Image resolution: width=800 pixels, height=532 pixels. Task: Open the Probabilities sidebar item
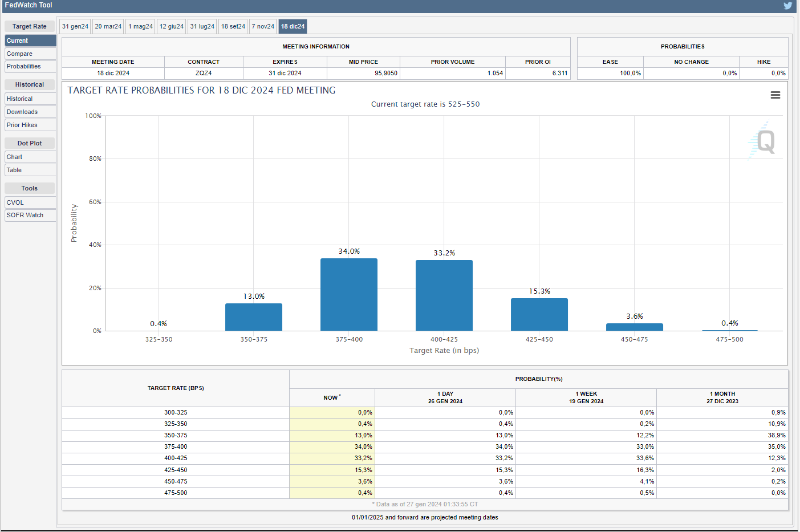[30, 67]
